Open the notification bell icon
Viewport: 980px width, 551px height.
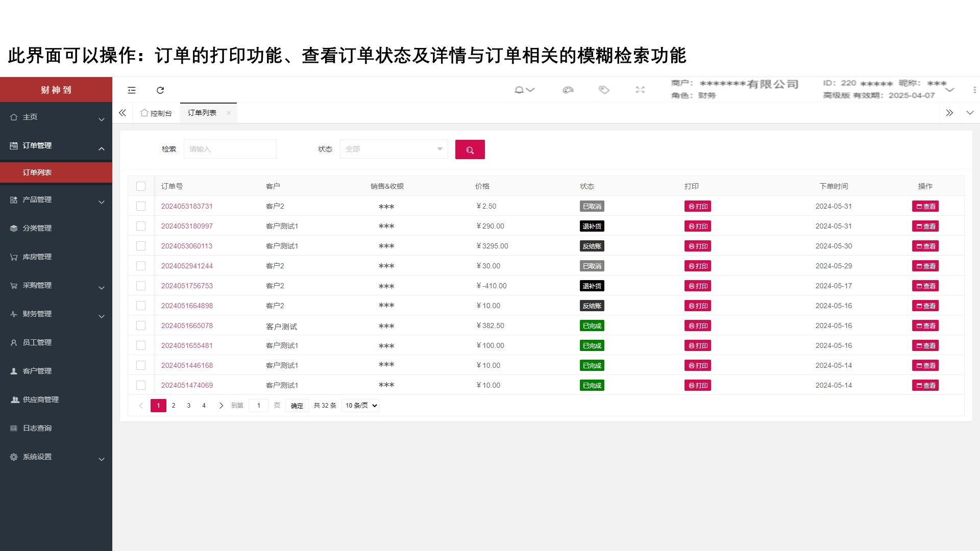pyautogui.click(x=519, y=90)
